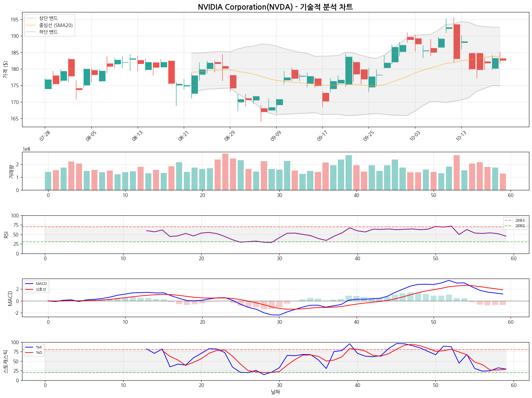This screenshot has width=532, height=398.
Task: Click the NVIDIA Corporation(NVDA) chart title
Action: (x=275, y=7)
